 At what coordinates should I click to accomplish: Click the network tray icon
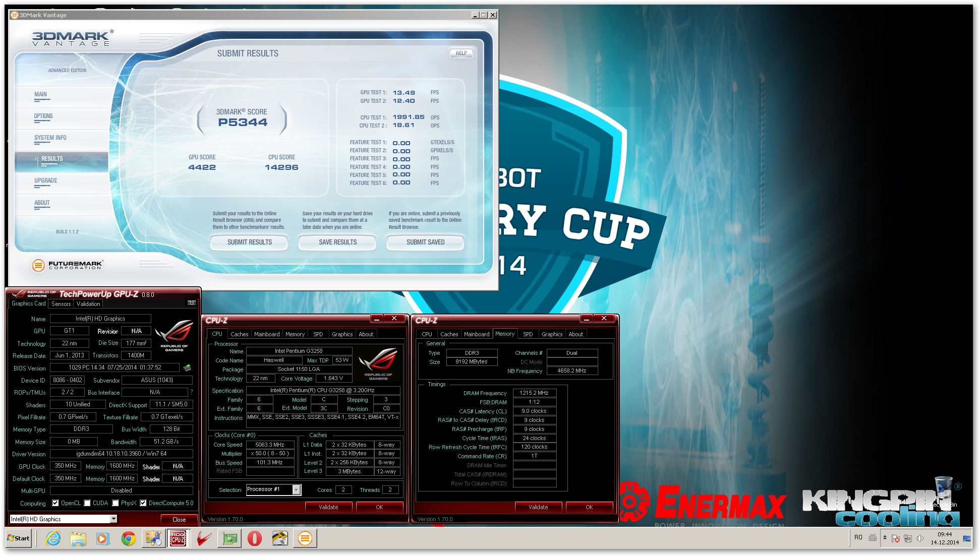pos(908,538)
